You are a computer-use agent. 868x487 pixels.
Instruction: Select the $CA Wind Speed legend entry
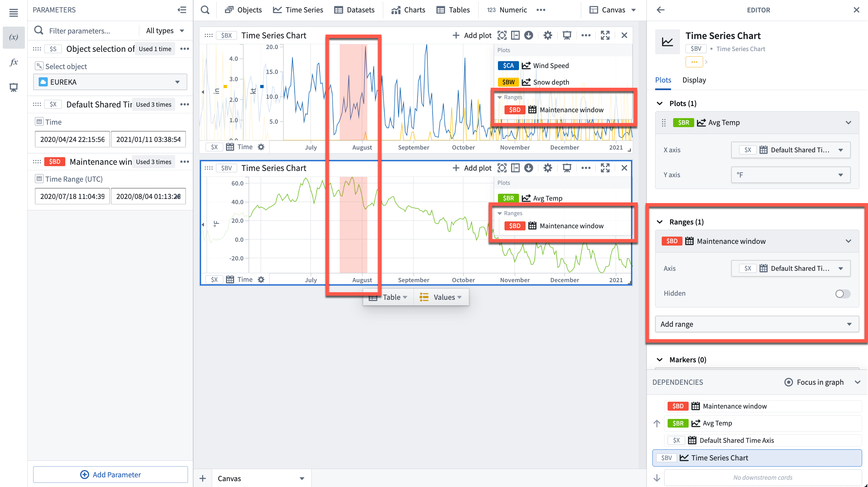pyautogui.click(x=533, y=66)
